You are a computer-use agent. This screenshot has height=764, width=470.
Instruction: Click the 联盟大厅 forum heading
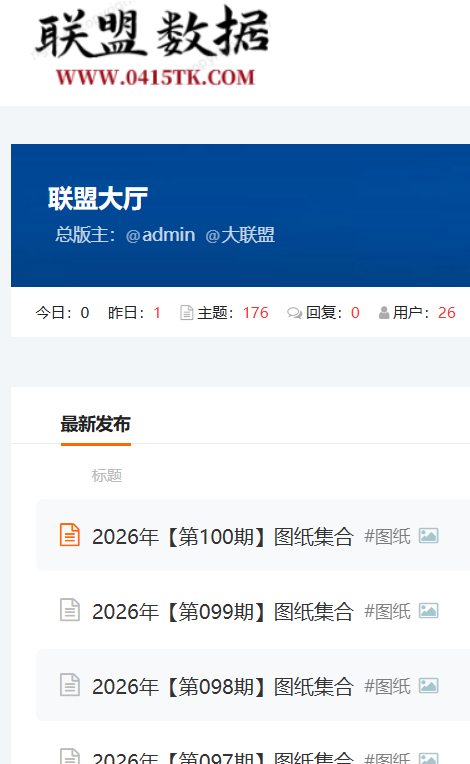tap(98, 198)
